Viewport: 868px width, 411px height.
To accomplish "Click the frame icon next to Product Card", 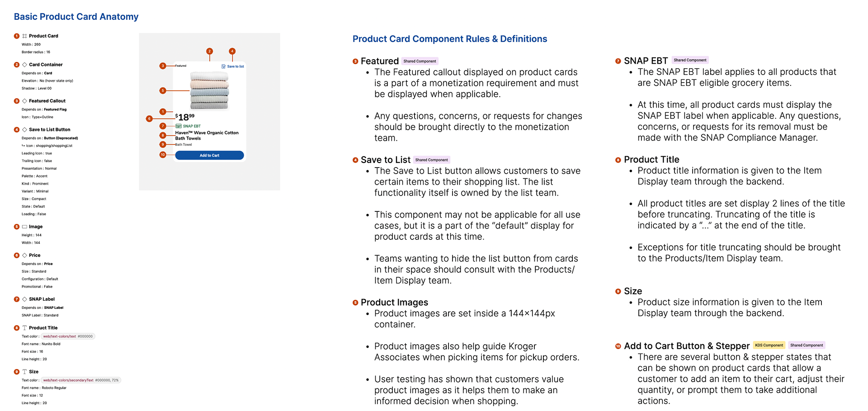I will (x=24, y=36).
